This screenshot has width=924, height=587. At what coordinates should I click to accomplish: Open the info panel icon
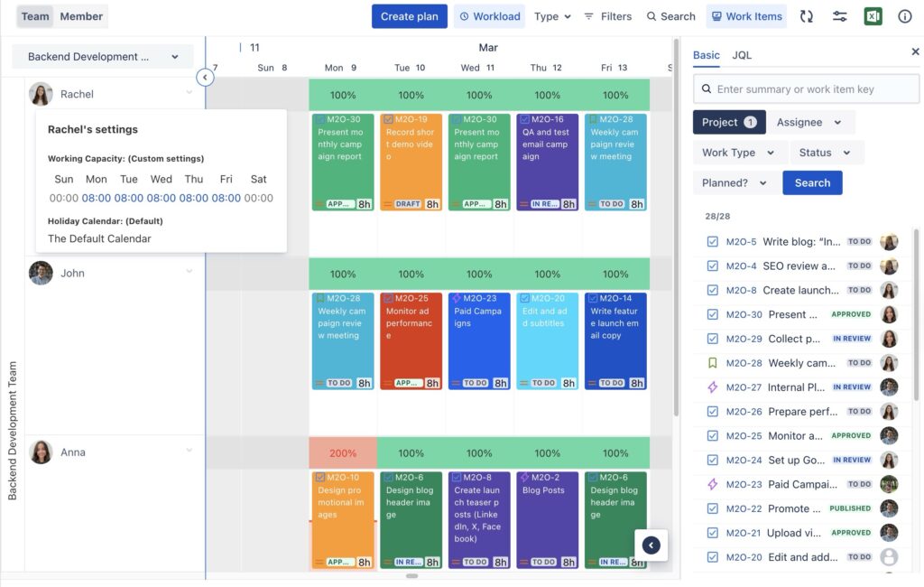click(x=904, y=15)
